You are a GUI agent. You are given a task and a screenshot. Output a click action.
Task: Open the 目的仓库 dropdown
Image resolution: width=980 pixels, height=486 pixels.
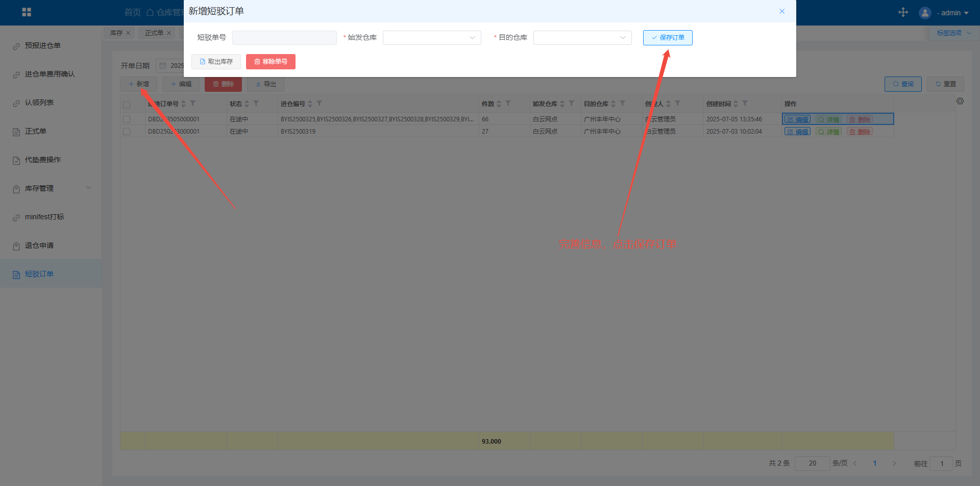[582, 38]
